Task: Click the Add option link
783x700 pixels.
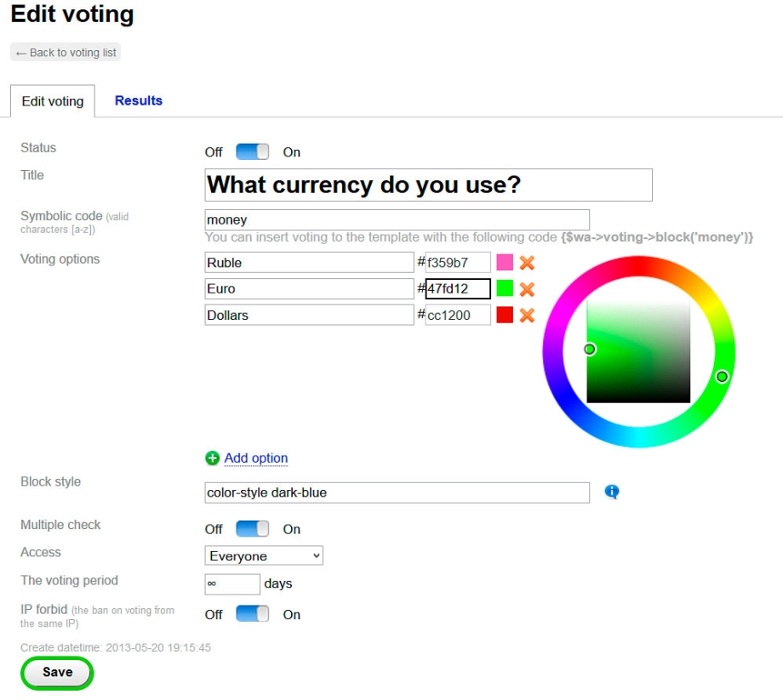Action: tap(256, 458)
